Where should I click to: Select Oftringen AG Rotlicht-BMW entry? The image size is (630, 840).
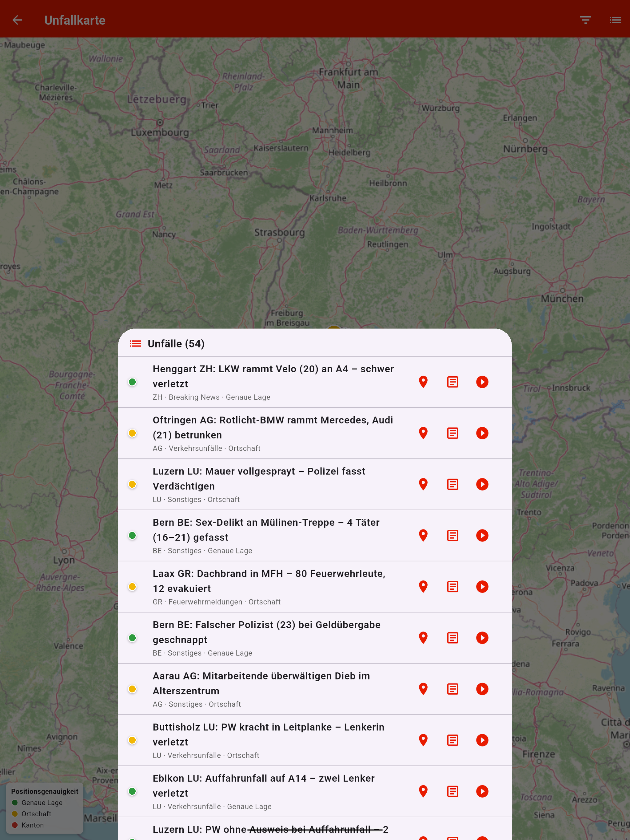(x=315, y=433)
